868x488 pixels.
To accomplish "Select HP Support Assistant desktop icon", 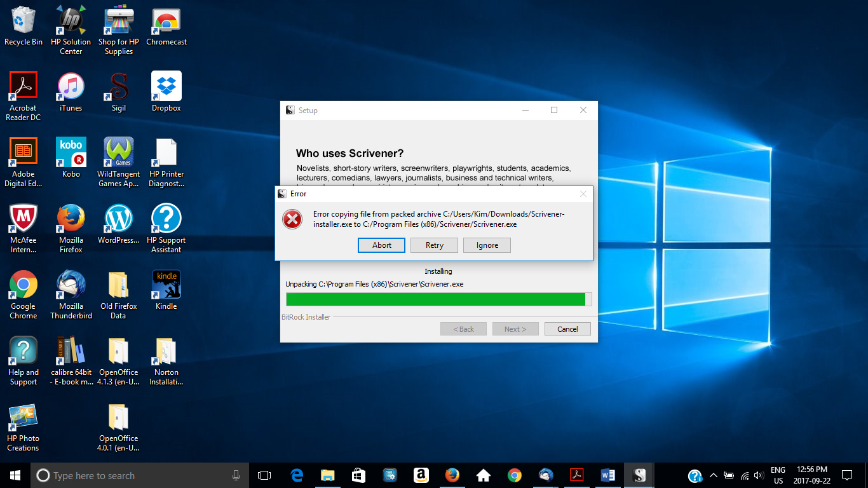I will [166, 229].
